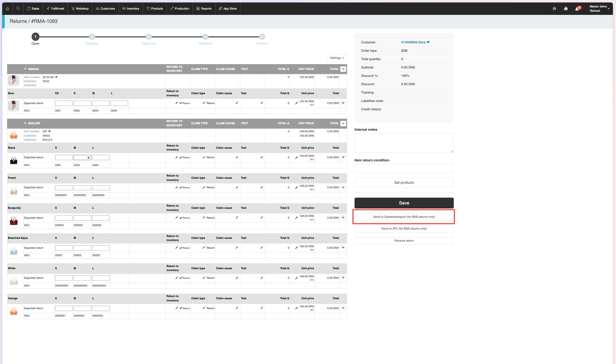Edit unit price pencil in Peach row
This screenshot has height=364, width=616.
pos(296,187)
